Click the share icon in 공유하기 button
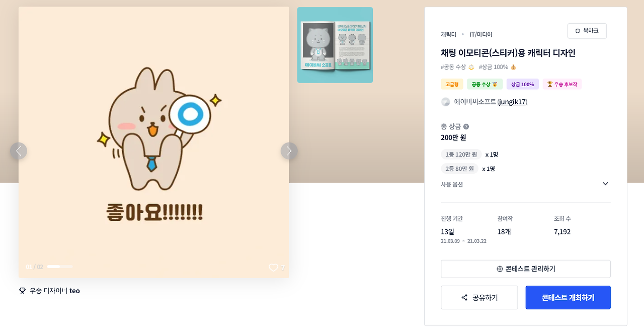The height and width of the screenshot is (327, 644). 464,298
